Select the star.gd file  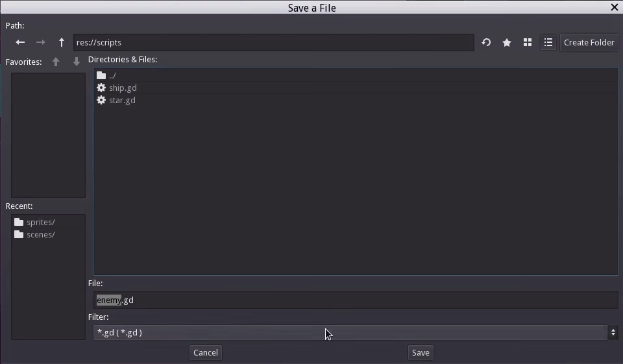coord(356,100)
